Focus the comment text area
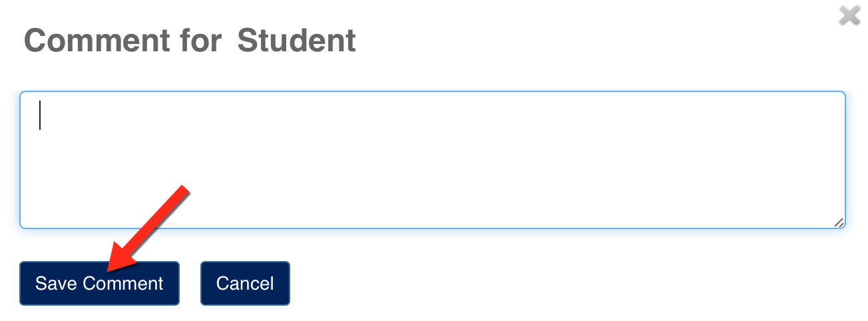Screen dimensions: 868x321 pyautogui.click(x=433, y=160)
